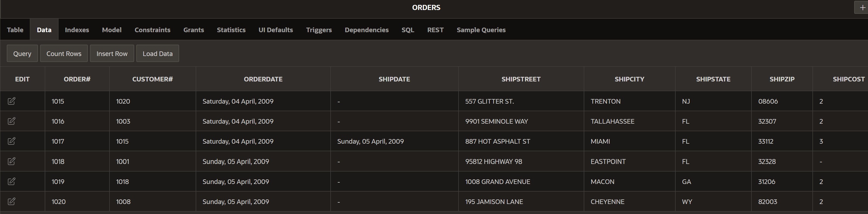Click the ORDERDATE column header
The height and width of the screenshot is (214, 868).
coord(263,79)
